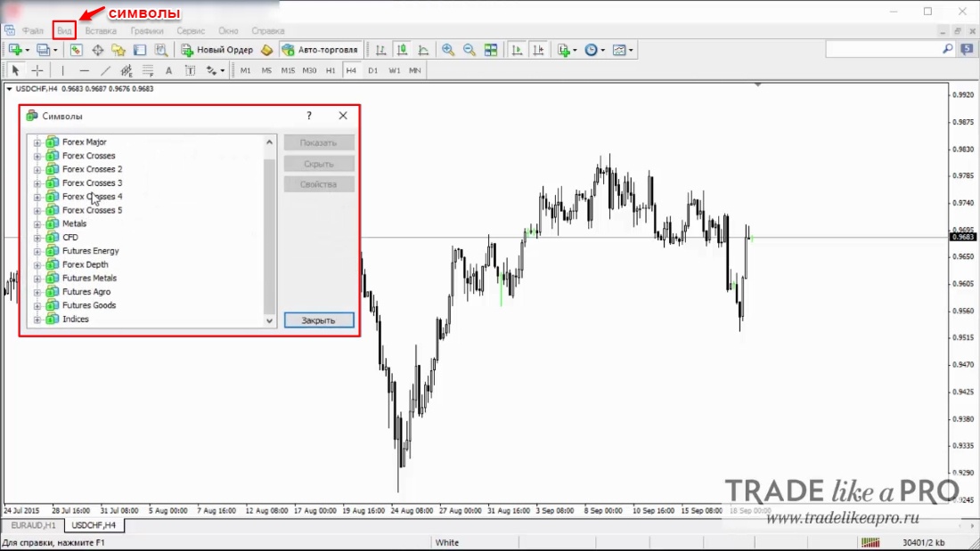The width and height of the screenshot is (980, 551).
Task: Pick the vertical line drawing tool
Action: 62,70
